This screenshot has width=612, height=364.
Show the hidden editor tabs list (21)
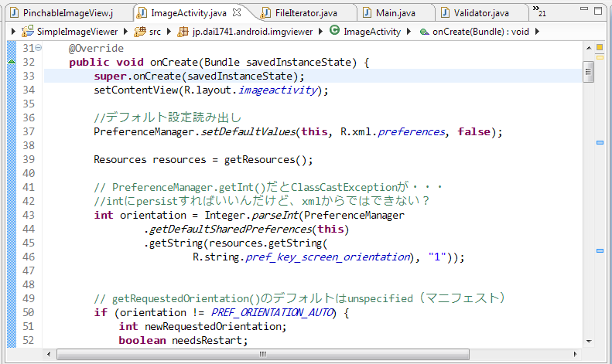click(x=539, y=11)
